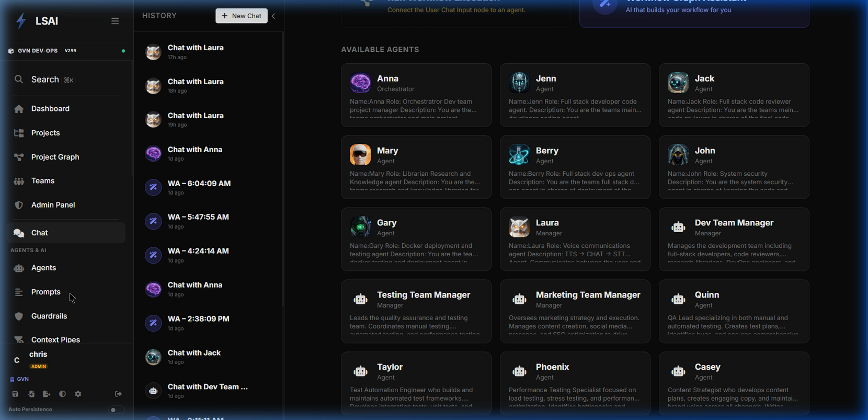
Task: Open Chat with Jack history item
Action: click(208, 357)
